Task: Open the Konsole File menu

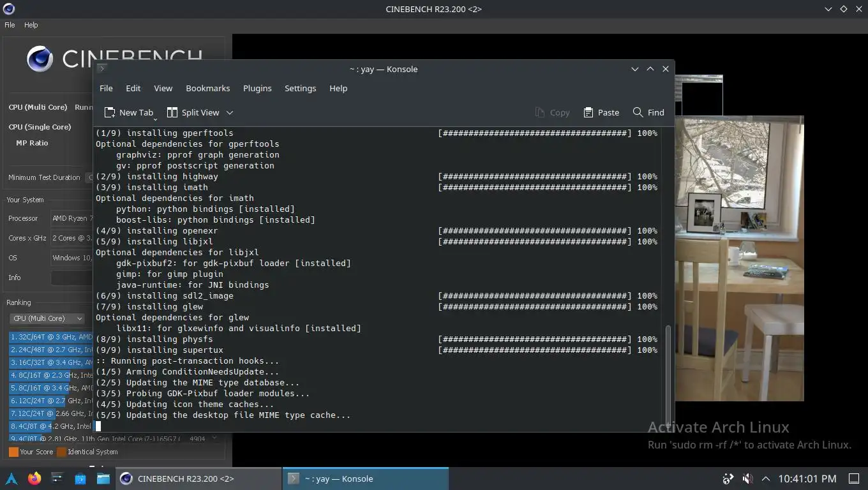Action: pyautogui.click(x=106, y=88)
